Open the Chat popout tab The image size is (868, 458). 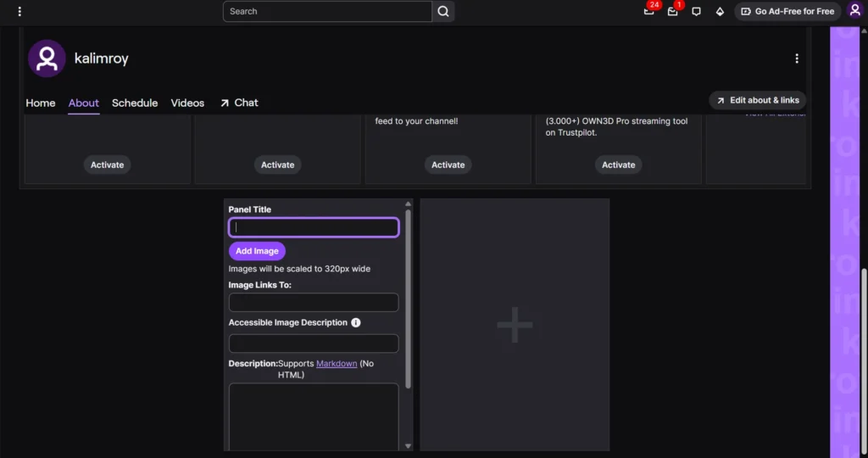point(239,103)
